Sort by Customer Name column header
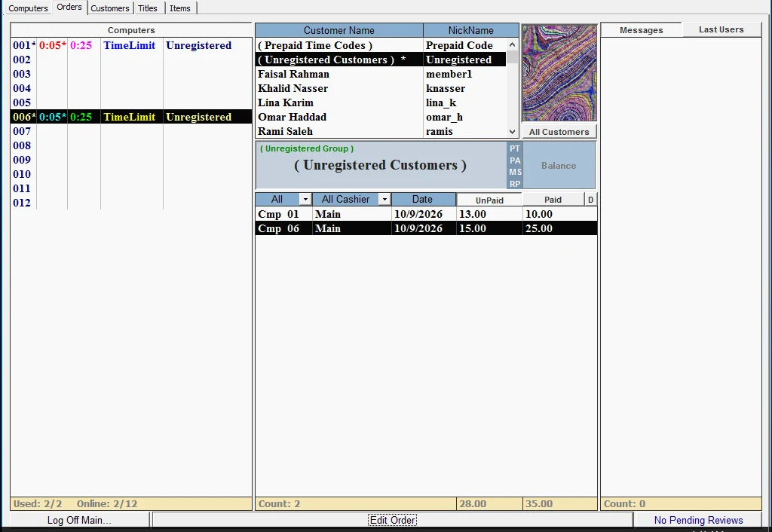This screenshot has height=532, width=772. [x=339, y=30]
